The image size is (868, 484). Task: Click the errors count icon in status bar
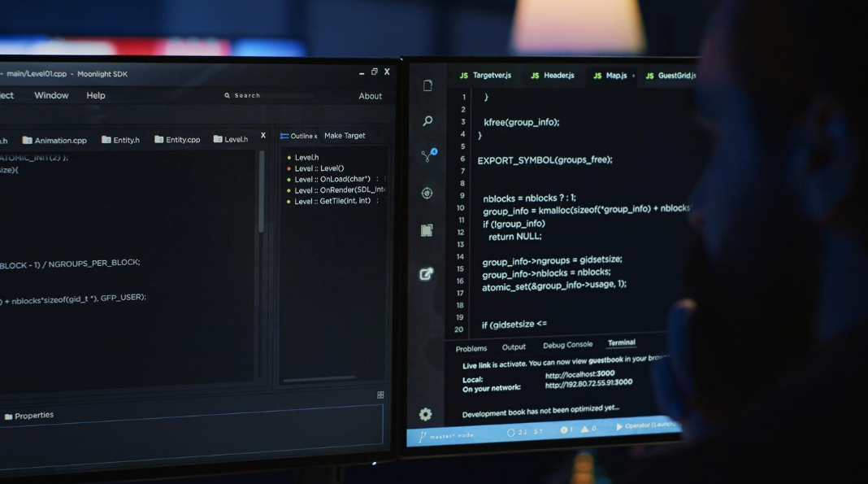(x=564, y=429)
